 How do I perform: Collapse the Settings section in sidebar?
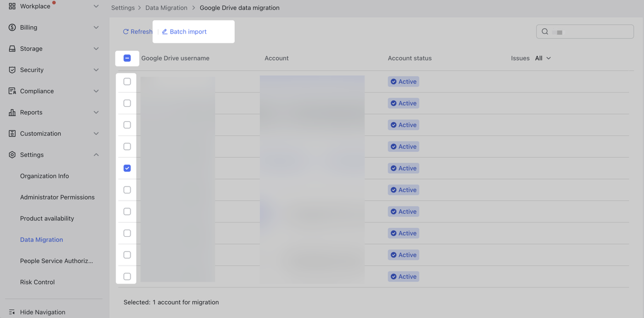[x=96, y=155]
